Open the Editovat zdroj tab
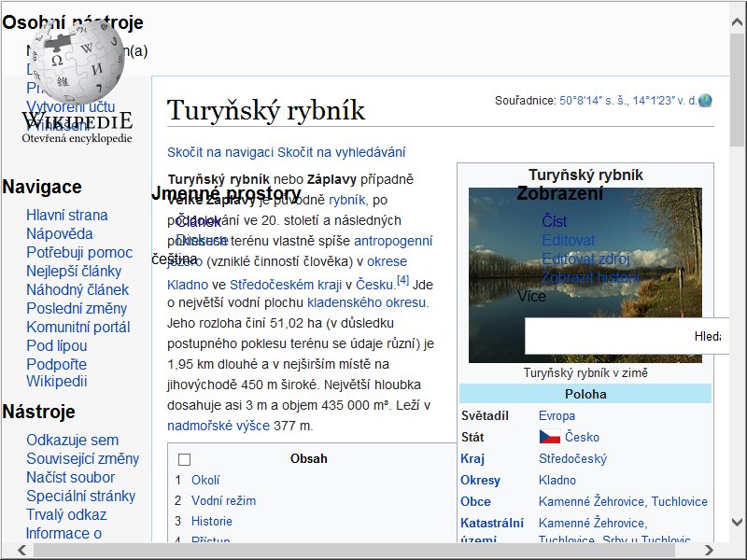Viewport: 747px width, 560px height. tap(585, 259)
